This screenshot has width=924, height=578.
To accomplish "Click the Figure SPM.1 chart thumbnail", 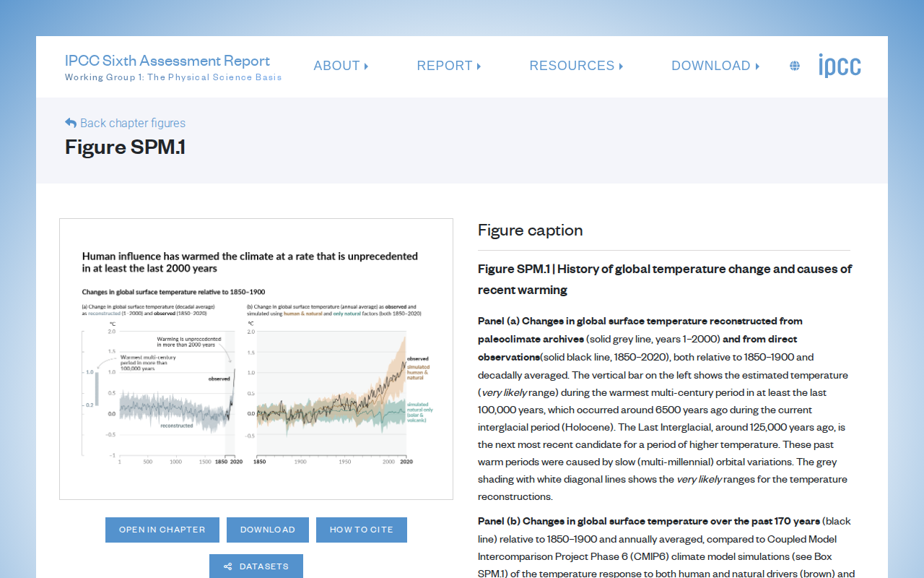I will [256, 359].
